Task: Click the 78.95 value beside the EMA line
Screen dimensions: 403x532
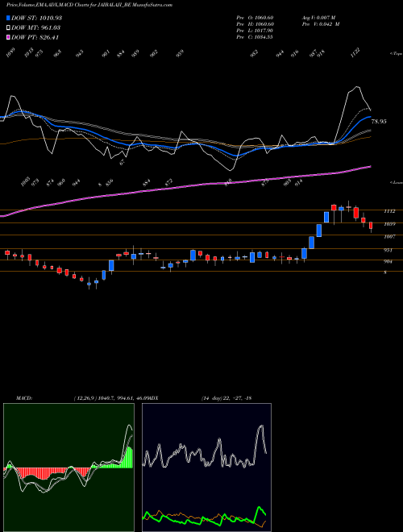Action: pos(379,122)
